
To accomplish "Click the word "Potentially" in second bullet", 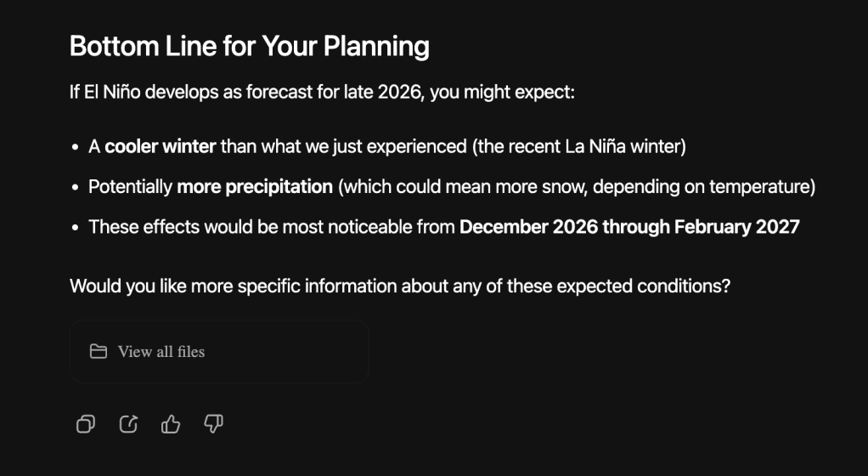I will tap(130, 186).
